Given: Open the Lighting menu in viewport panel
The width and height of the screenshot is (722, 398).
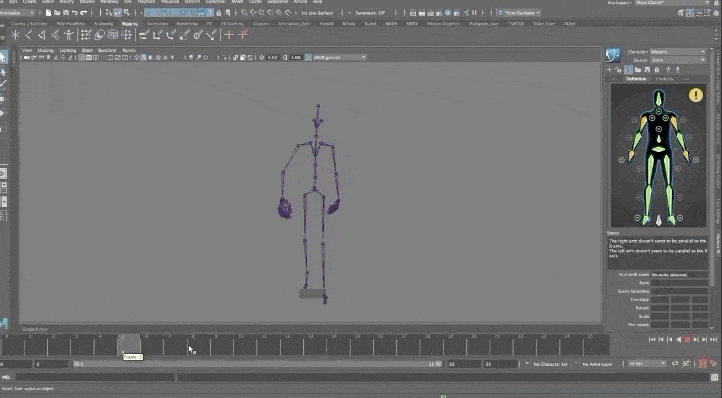Looking at the screenshot, I should 68,50.
